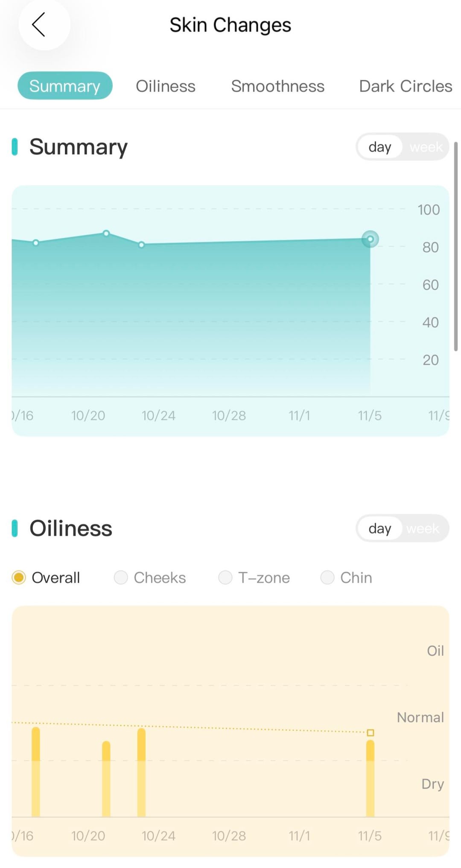Select day view in Oiliness chart
Viewport: 461px width, 868px height.
[x=379, y=529]
